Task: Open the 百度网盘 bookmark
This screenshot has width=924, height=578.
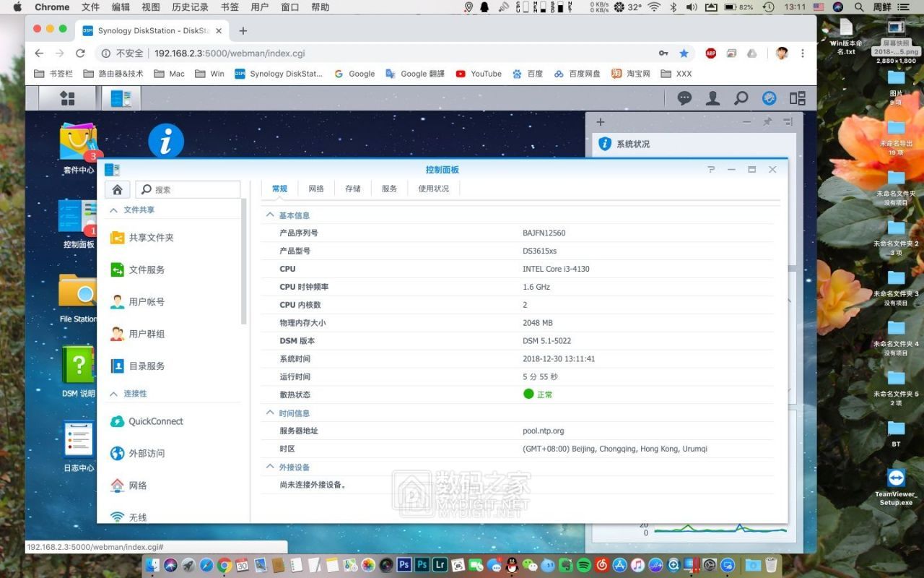Action: pos(577,74)
